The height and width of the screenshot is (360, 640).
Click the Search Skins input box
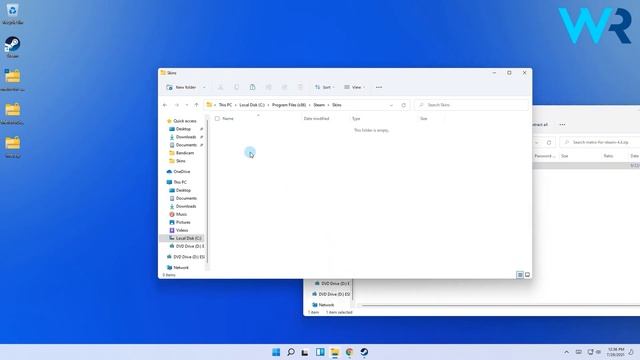pos(471,105)
